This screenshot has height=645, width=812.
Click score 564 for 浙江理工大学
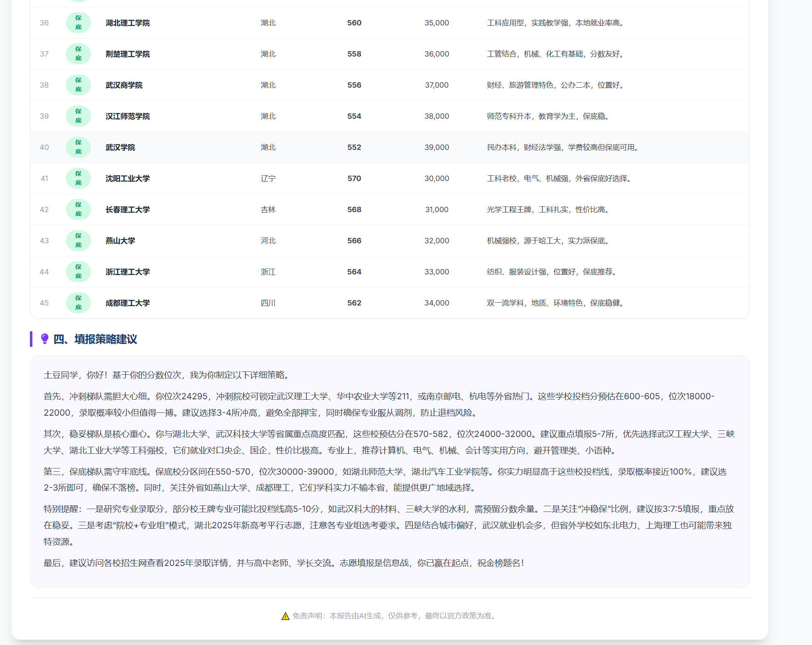click(x=354, y=272)
